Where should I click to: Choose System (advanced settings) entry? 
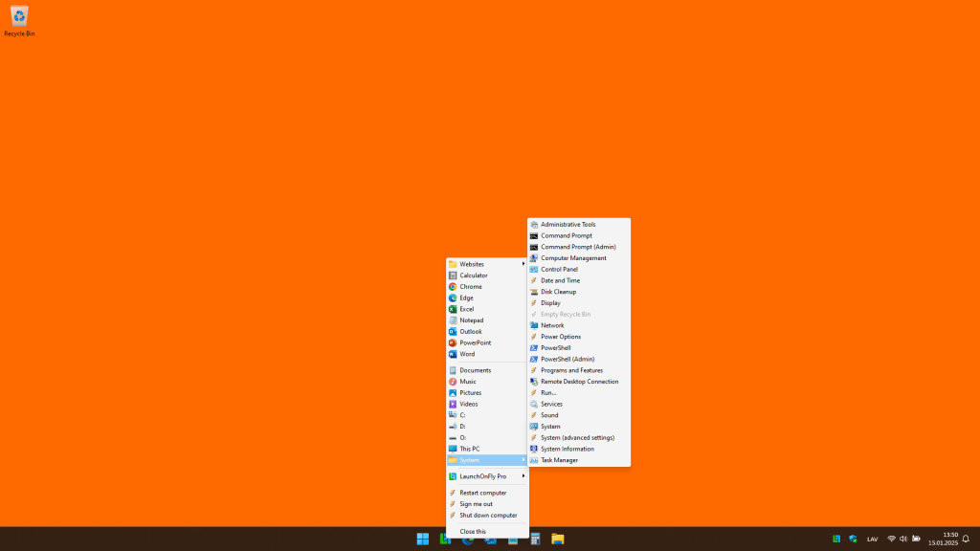pyautogui.click(x=577, y=438)
